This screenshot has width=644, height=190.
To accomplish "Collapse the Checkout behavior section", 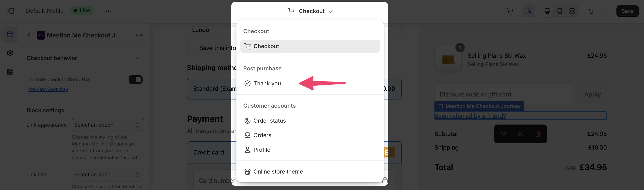I will (137, 58).
